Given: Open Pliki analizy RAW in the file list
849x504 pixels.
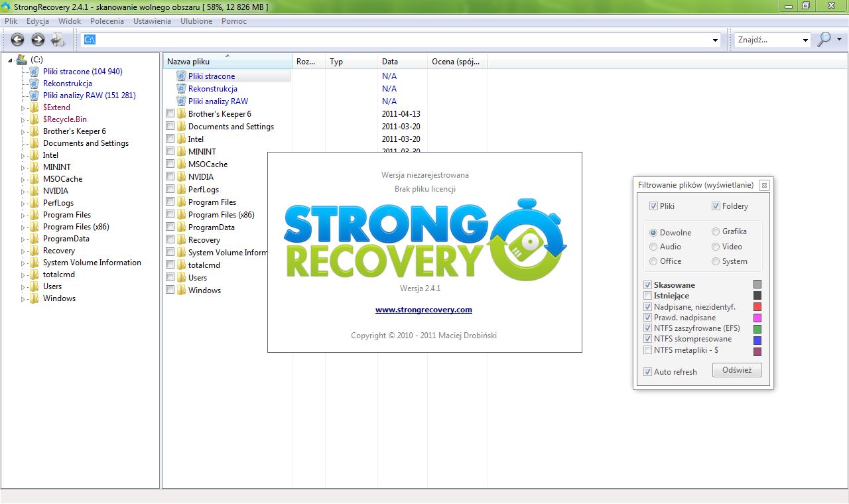Looking at the screenshot, I should tap(217, 101).
